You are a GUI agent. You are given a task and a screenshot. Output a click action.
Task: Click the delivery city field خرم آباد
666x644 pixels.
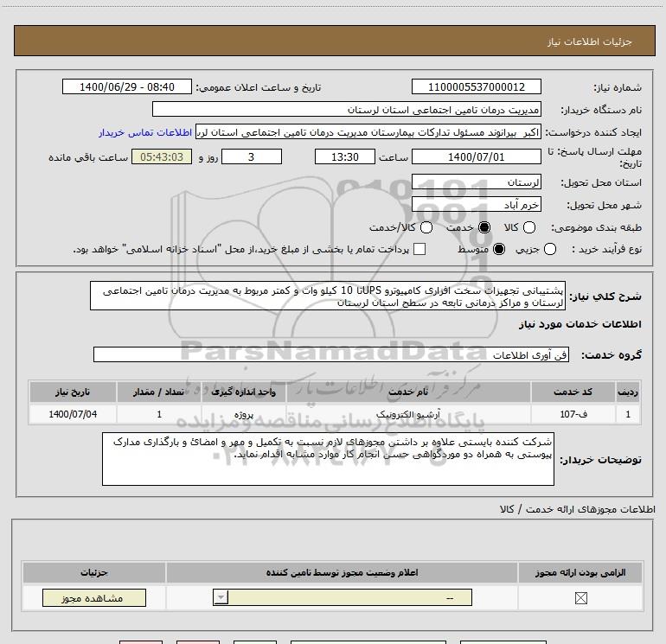click(x=476, y=204)
